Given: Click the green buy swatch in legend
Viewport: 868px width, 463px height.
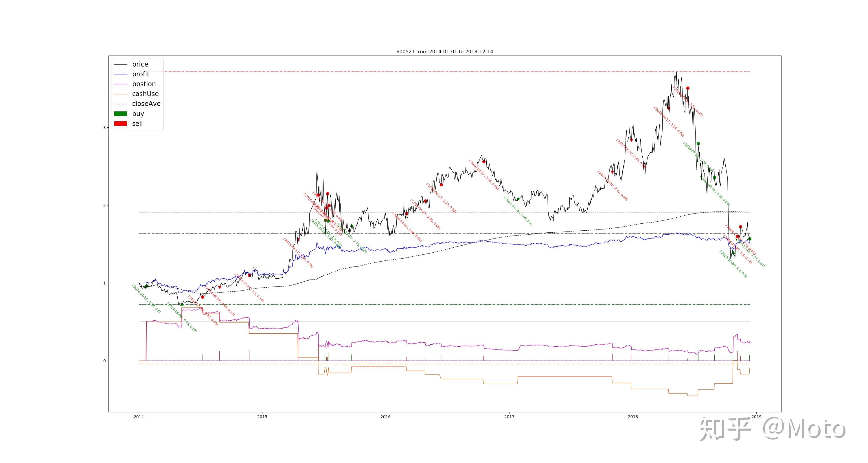Looking at the screenshot, I should point(121,114).
